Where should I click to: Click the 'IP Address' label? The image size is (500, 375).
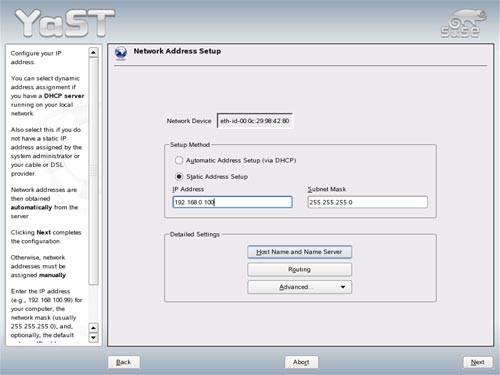188,189
